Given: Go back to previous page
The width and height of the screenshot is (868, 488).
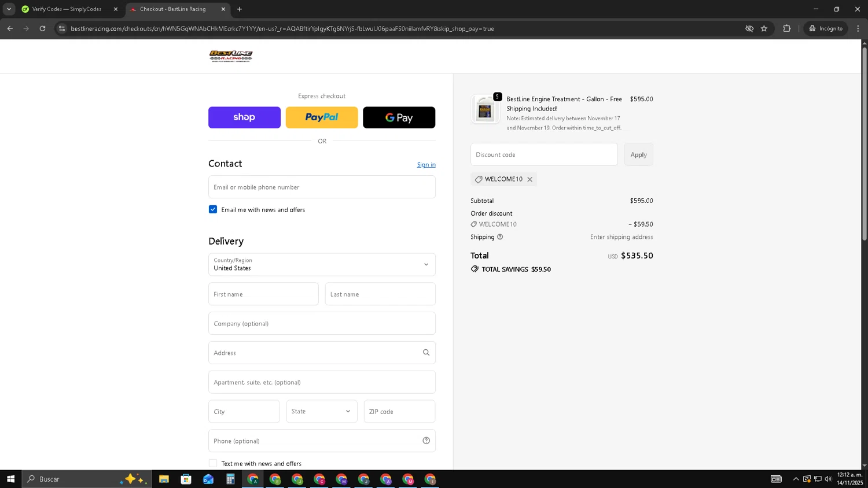Looking at the screenshot, I should (10, 28).
